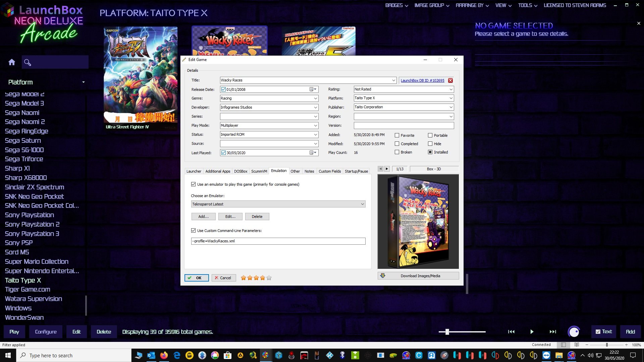This screenshot has height=362, width=644.
Task: Open Last Played calendar picker
Action: click(313, 153)
